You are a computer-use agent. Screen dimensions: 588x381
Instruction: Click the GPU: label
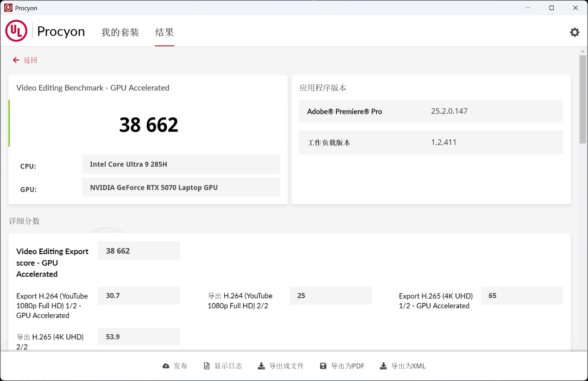(28, 189)
